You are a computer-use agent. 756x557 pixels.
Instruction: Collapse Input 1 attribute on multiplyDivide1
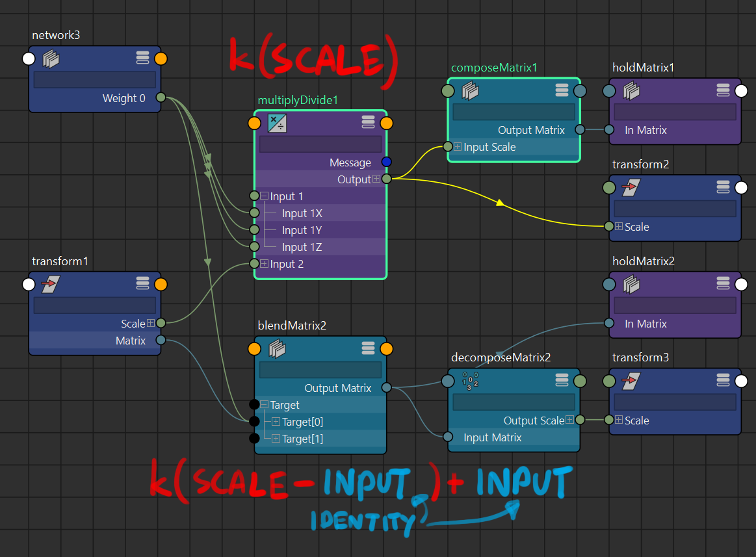pyautogui.click(x=264, y=196)
